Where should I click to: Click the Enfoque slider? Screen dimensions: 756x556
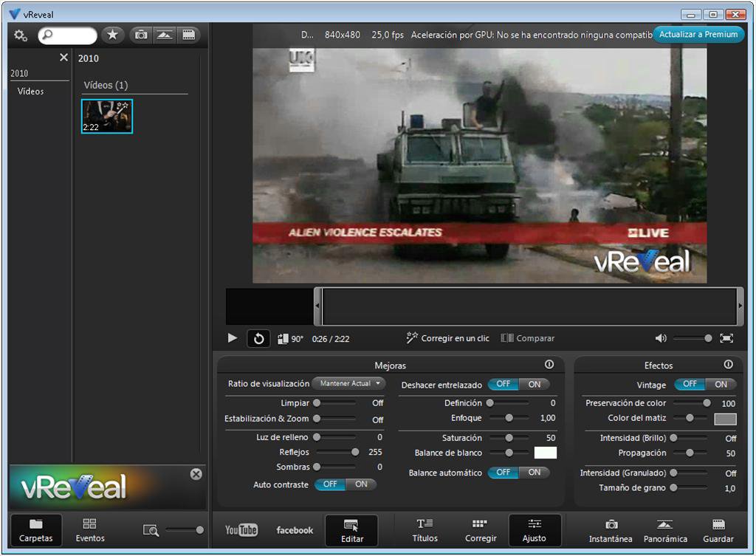click(509, 418)
